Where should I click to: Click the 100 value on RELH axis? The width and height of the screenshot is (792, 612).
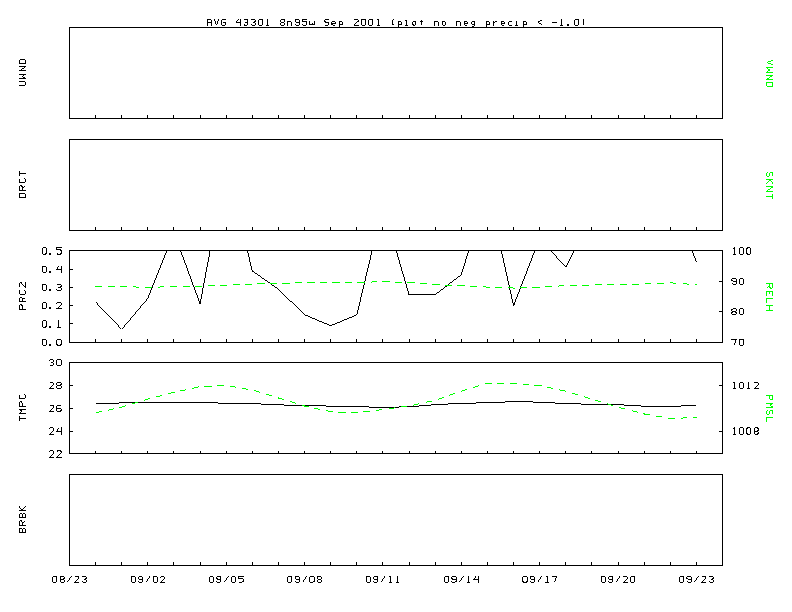tap(741, 251)
